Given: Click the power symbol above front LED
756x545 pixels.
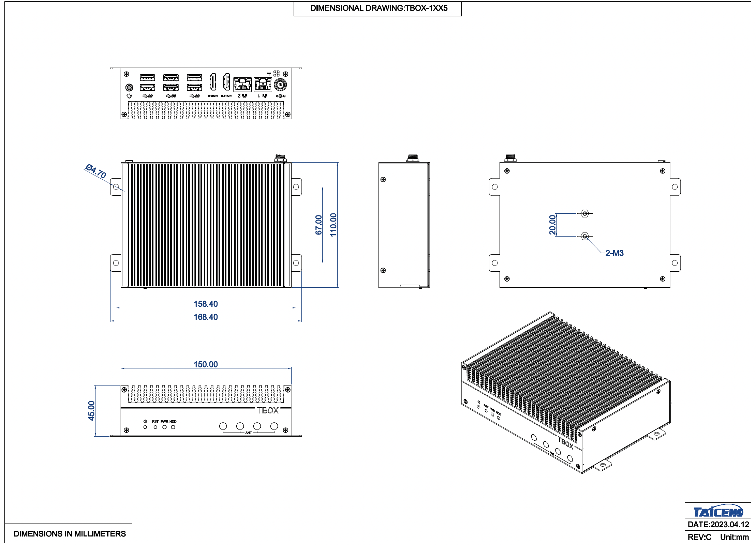Looking at the screenshot, I should (145, 421).
